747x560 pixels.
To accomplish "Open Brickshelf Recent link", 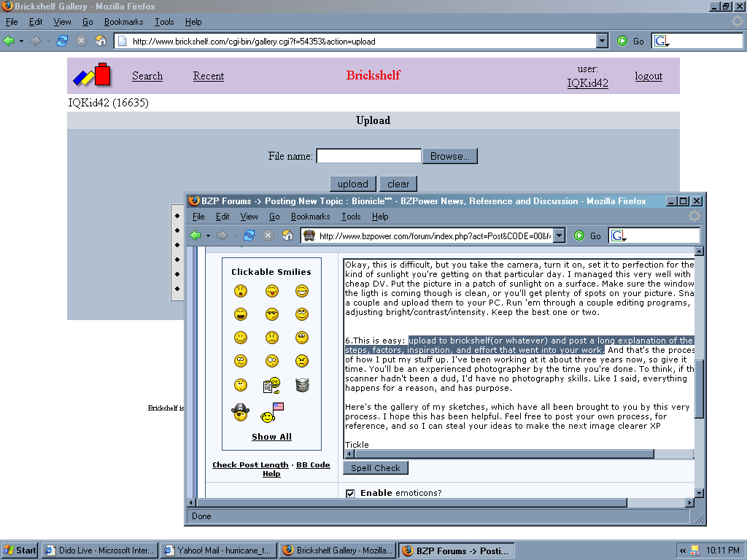I will tap(208, 76).
